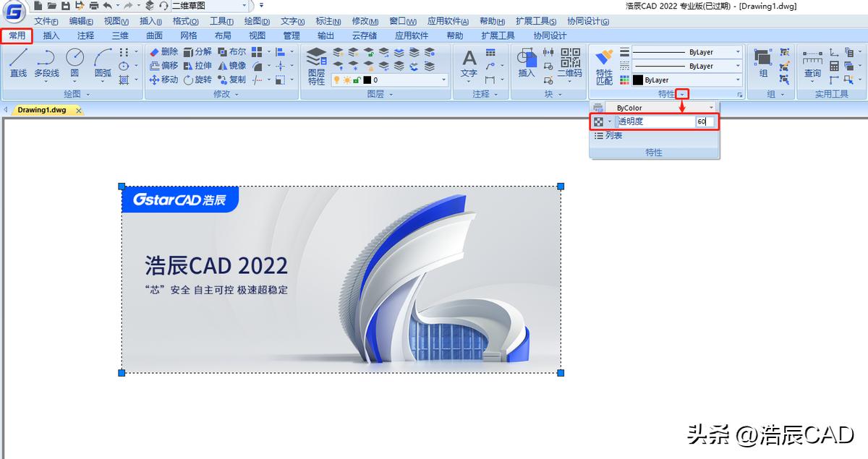
Task: Expand the 特性 panel dropdown arrow
Action: pyautogui.click(x=681, y=93)
